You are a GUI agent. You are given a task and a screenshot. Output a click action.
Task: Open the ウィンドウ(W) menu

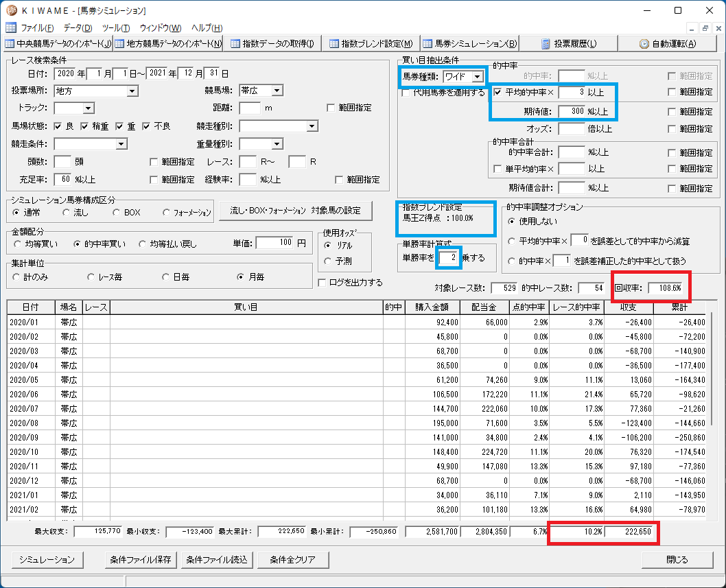[160, 27]
